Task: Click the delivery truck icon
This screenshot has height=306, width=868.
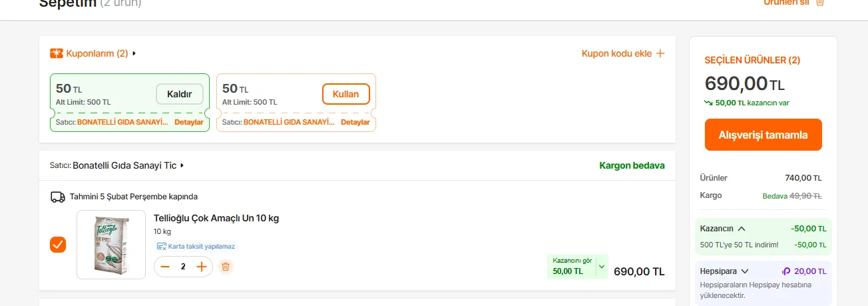Action: [58, 197]
